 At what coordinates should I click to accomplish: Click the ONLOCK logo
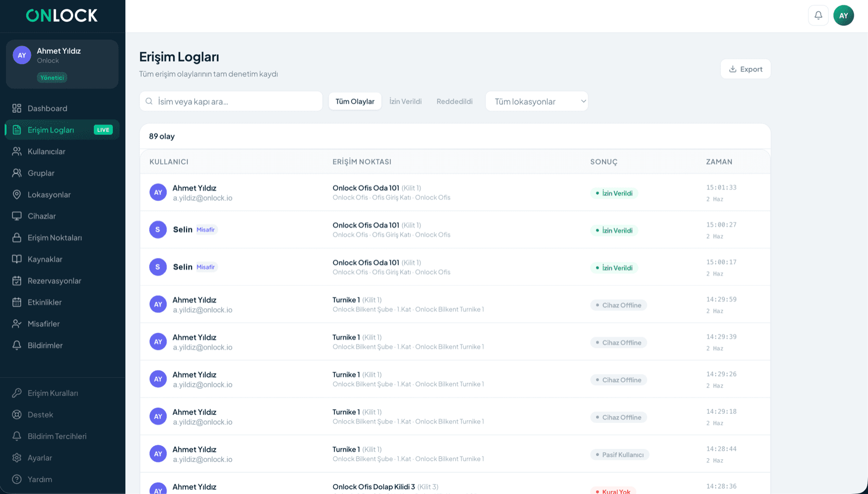[62, 16]
